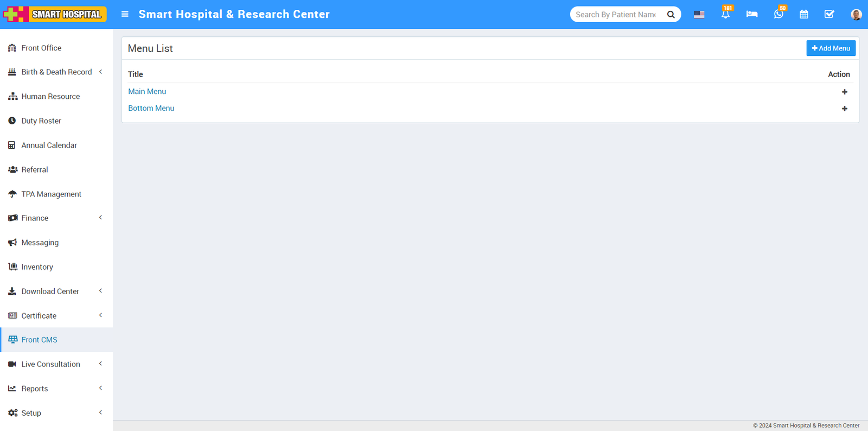Screen dimensions: 868x431
Task: Click the US flag language icon
Action: [699, 15]
